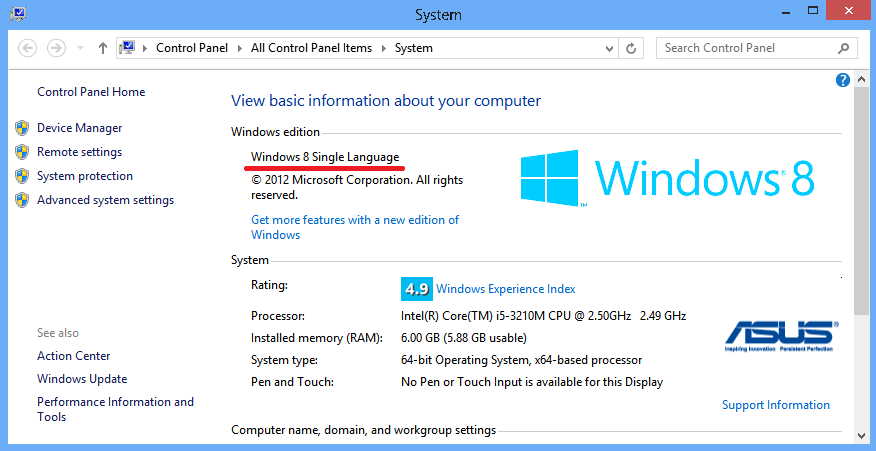Viewport: 876px width, 451px height.
Task: Click the shield icon beside System protection
Action: tap(22, 176)
